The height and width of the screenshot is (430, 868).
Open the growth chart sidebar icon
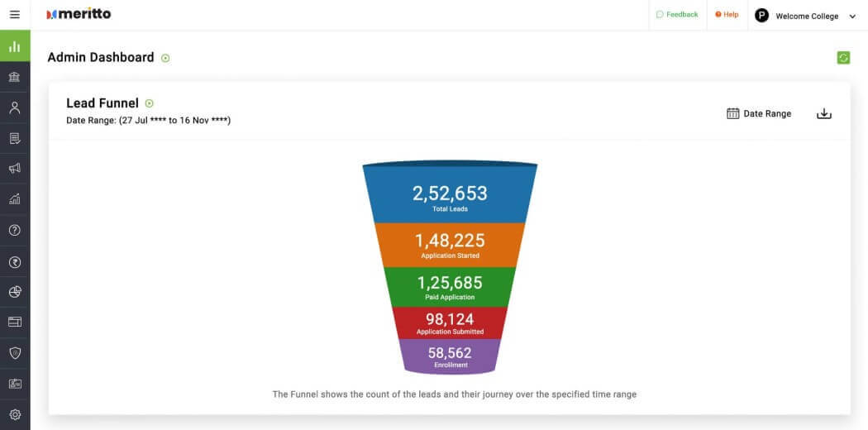15,199
